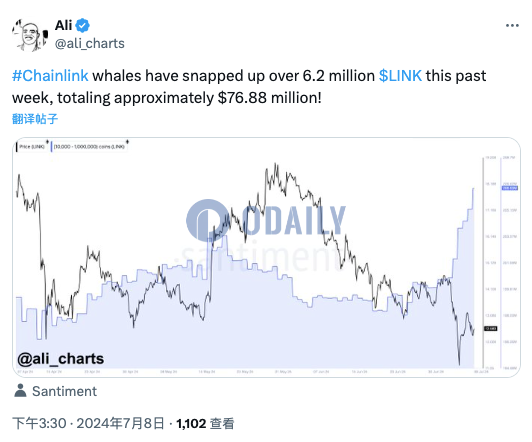Open the post timestamp 下午3:30 · 2024年7月8日
The width and height of the screenshot is (532, 442).
coord(88,423)
